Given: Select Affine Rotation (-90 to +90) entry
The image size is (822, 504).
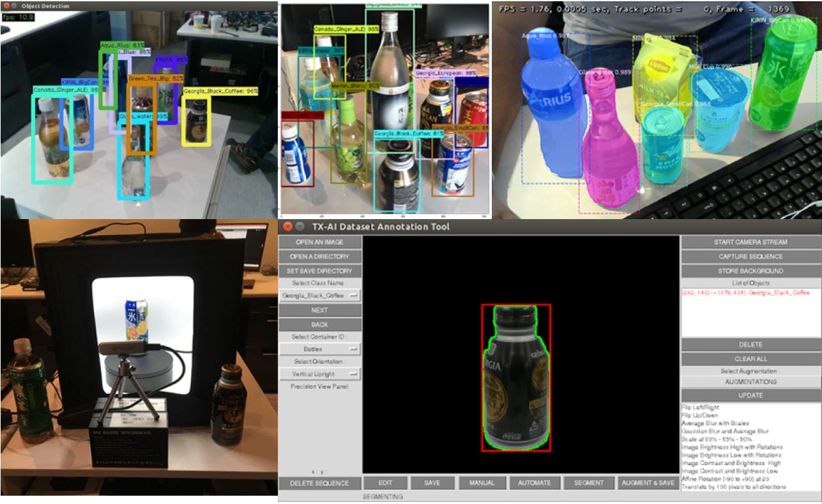Looking at the screenshot, I should [727, 479].
